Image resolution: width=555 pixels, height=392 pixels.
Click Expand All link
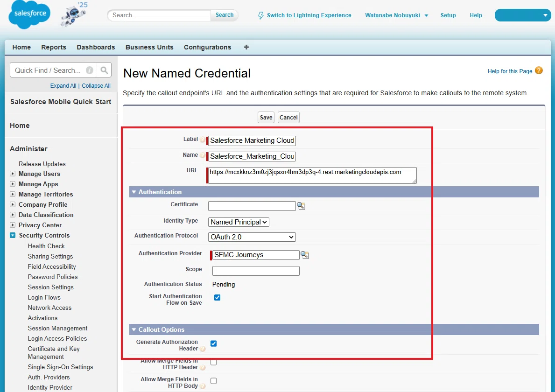tap(63, 85)
